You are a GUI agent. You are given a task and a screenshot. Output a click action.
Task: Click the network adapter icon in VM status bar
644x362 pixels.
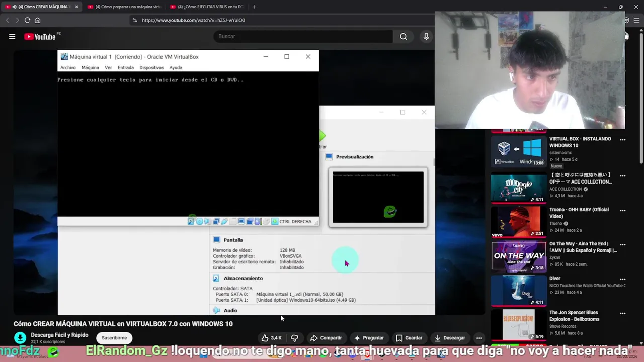click(216, 221)
